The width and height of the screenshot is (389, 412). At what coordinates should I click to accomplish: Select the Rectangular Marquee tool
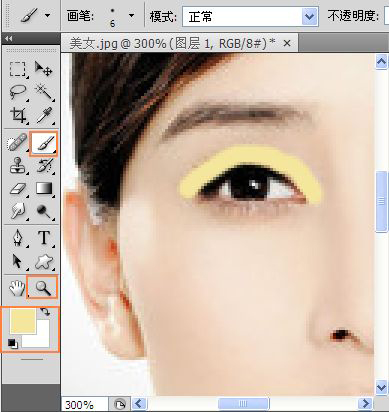pos(17,69)
